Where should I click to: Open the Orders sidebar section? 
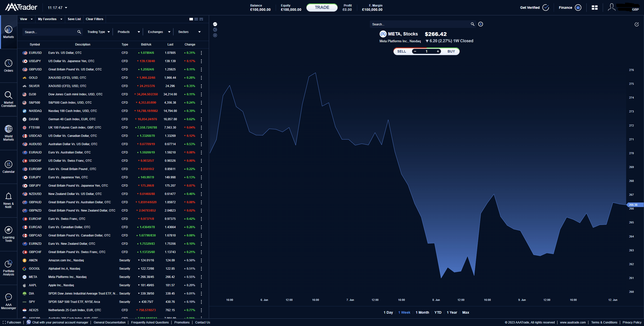click(9, 66)
